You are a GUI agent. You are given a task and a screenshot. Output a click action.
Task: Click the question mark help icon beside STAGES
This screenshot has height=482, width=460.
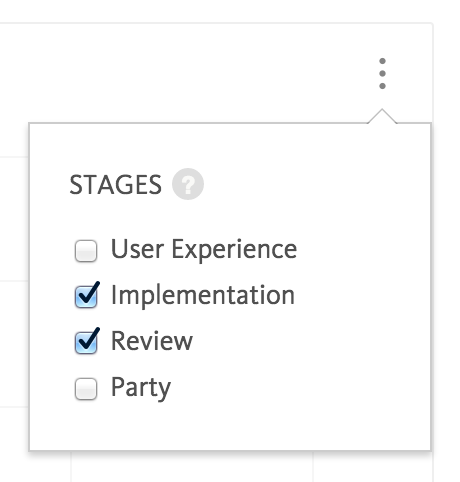[188, 184]
